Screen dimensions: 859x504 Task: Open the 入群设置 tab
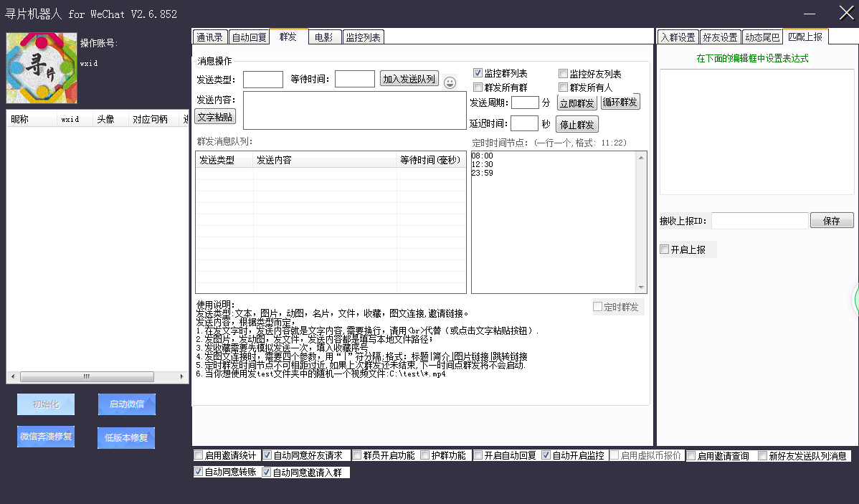point(678,37)
